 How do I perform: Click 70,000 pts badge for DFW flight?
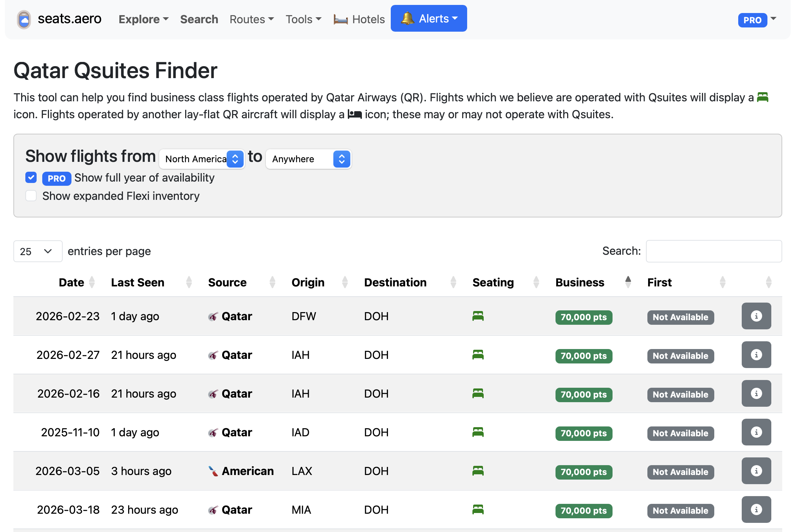click(584, 317)
